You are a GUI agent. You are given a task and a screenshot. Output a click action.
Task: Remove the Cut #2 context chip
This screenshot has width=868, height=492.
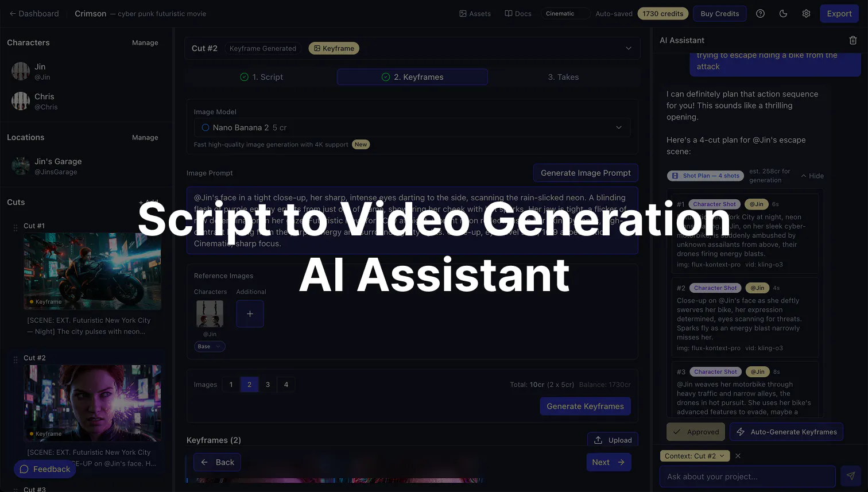(738, 456)
